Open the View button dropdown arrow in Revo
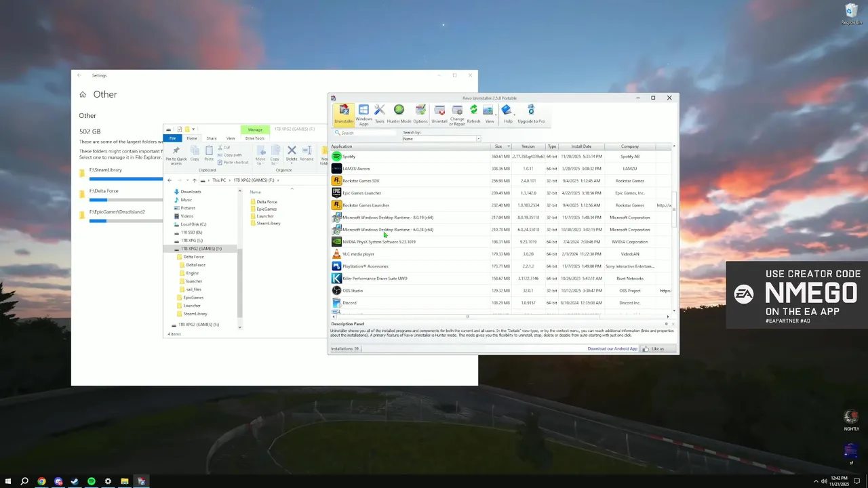 (x=496, y=115)
